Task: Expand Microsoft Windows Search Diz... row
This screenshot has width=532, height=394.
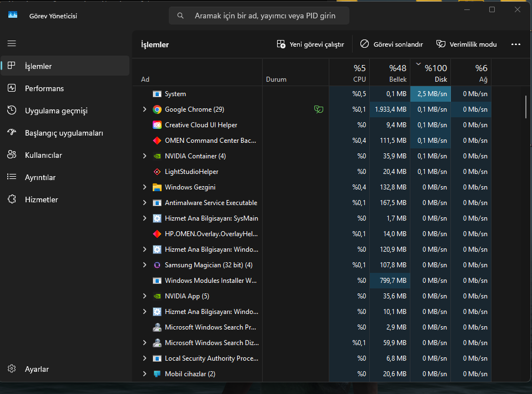Action: click(x=144, y=343)
